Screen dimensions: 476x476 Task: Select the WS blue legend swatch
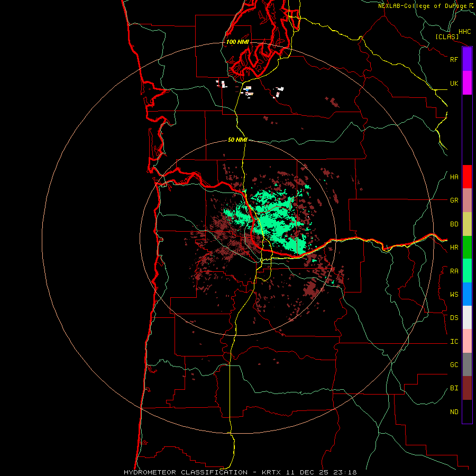point(467,294)
